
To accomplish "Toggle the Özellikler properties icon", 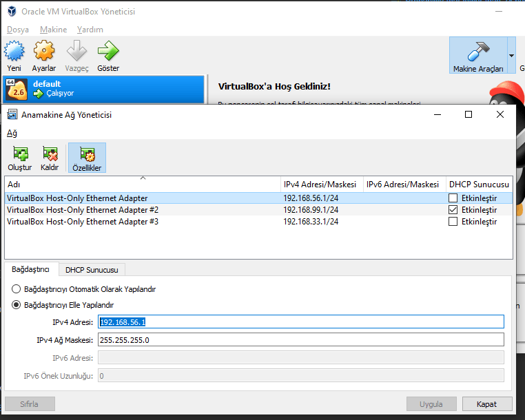I will [x=87, y=158].
